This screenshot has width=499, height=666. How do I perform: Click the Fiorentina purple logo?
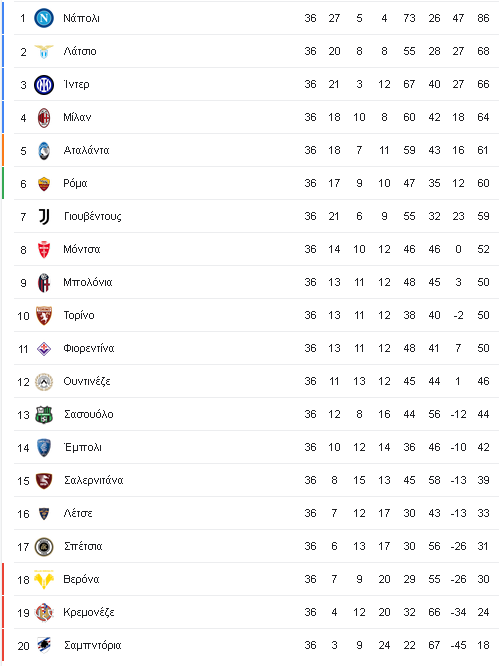(x=44, y=349)
